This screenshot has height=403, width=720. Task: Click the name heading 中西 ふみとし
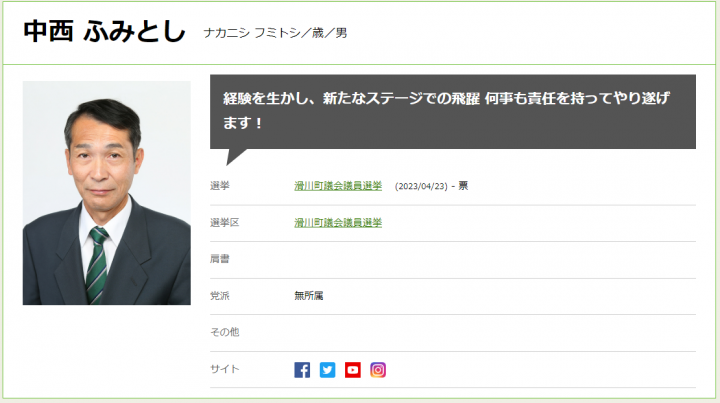(105, 32)
